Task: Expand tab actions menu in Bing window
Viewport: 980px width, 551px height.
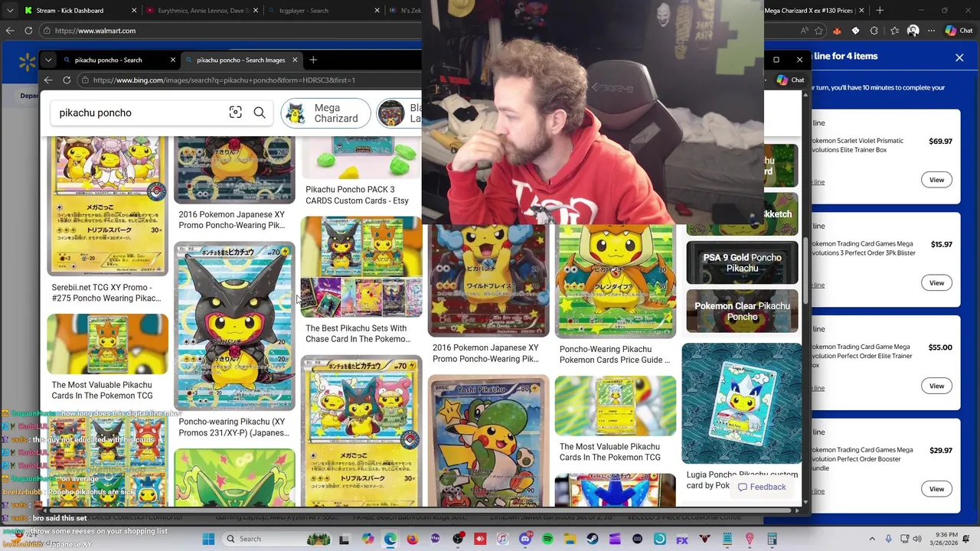Action: [x=48, y=60]
